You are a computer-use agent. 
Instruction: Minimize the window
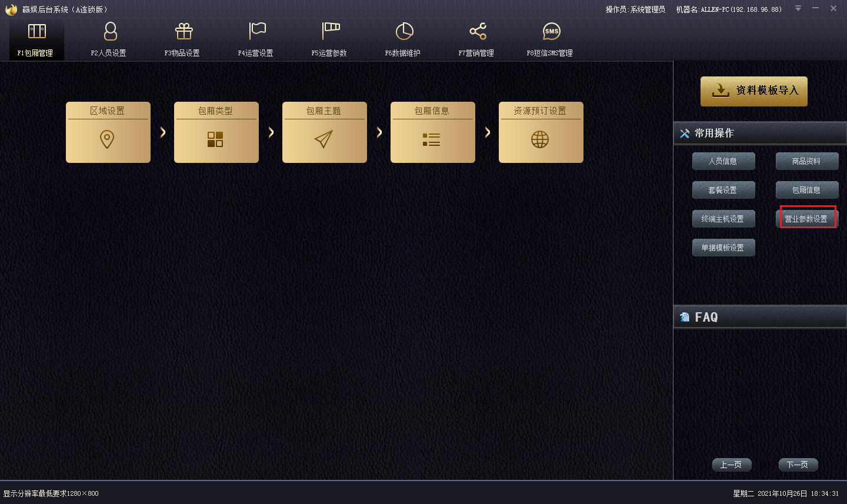click(x=816, y=8)
